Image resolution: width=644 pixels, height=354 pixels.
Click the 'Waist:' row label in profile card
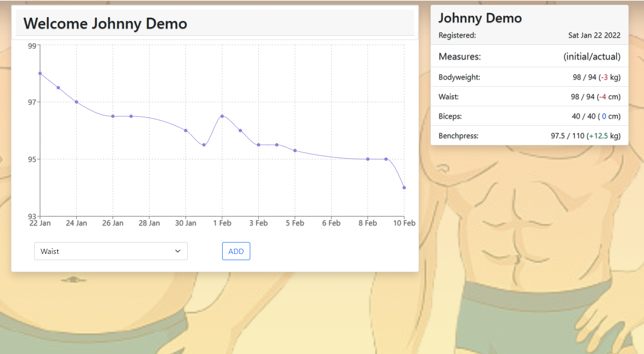click(449, 97)
